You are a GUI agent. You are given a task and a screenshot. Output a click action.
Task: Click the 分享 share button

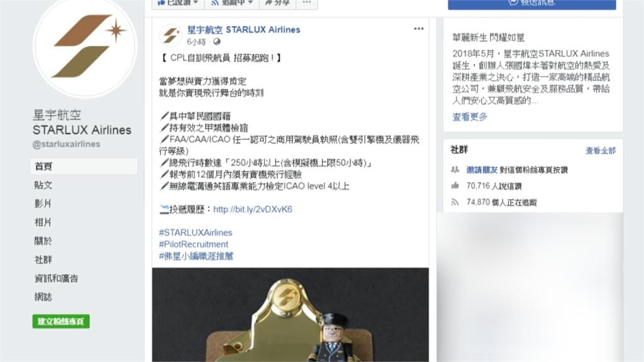click(277, 3)
